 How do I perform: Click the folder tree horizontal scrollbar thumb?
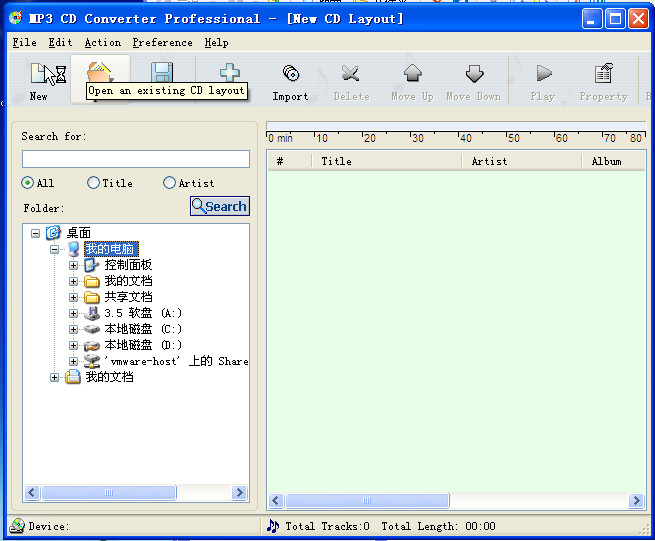point(109,492)
